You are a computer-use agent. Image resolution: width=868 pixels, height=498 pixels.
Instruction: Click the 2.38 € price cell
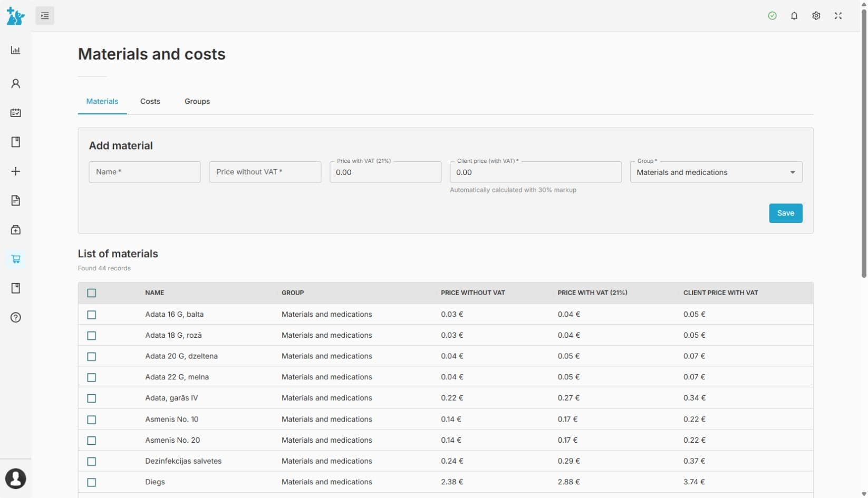coord(452,482)
